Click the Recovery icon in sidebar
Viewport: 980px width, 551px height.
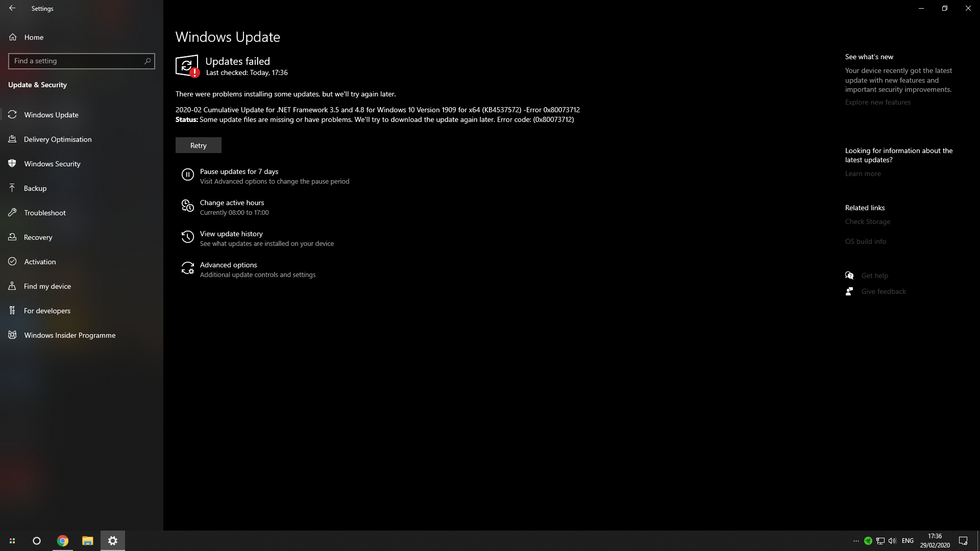point(12,237)
